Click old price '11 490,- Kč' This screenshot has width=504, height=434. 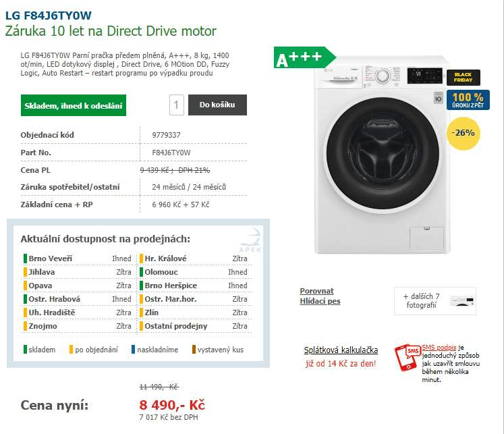(159, 387)
